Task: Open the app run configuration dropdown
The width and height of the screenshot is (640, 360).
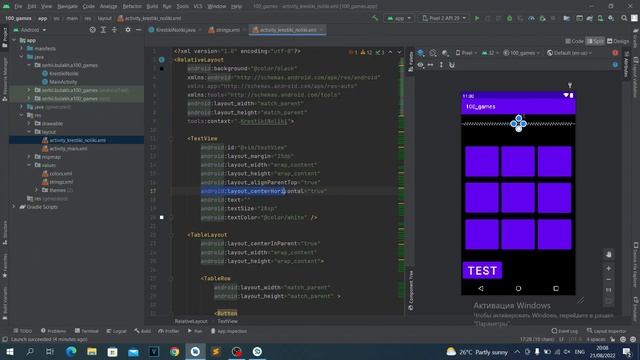Action: coord(399,18)
